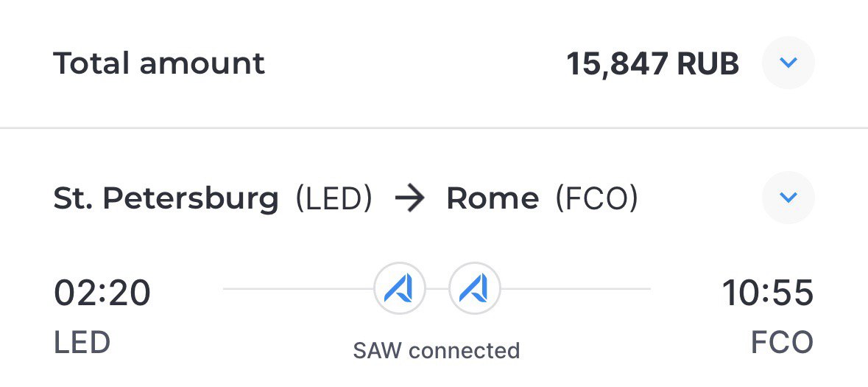Click the short connector between the two airline logos
Image resolution: width=868 pixels, height=387 pixels.
pos(437,289)
